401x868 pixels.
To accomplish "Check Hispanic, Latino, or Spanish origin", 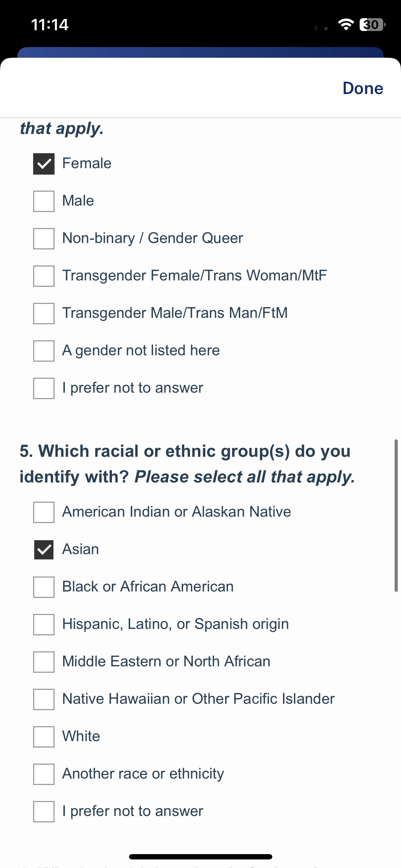I will tap(44, 625).
